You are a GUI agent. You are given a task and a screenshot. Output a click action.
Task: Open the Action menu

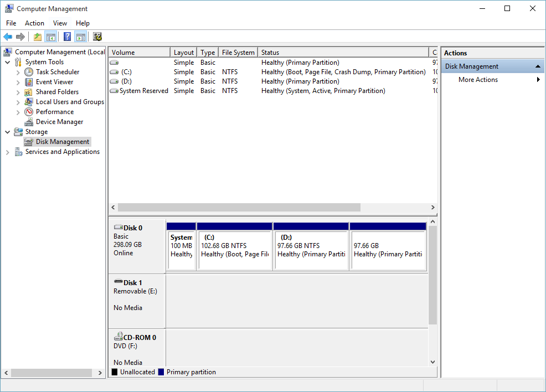click(x=34, y=23)
